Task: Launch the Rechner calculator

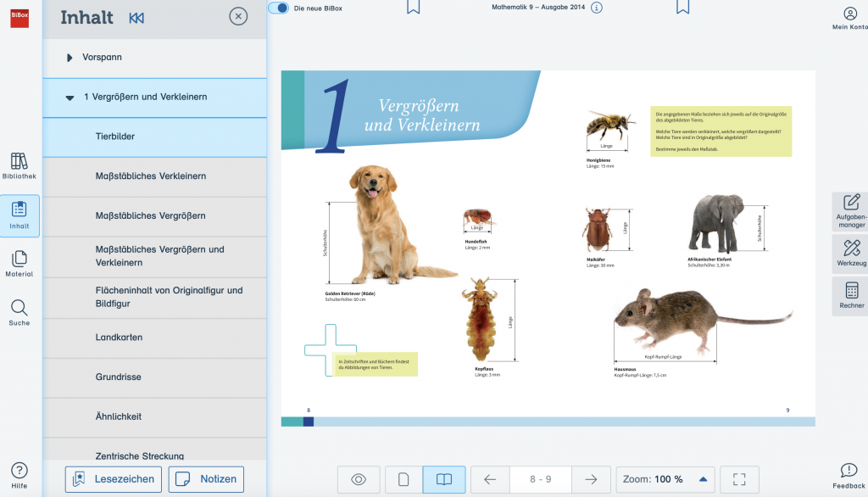Action: click(x=850, y=295)
